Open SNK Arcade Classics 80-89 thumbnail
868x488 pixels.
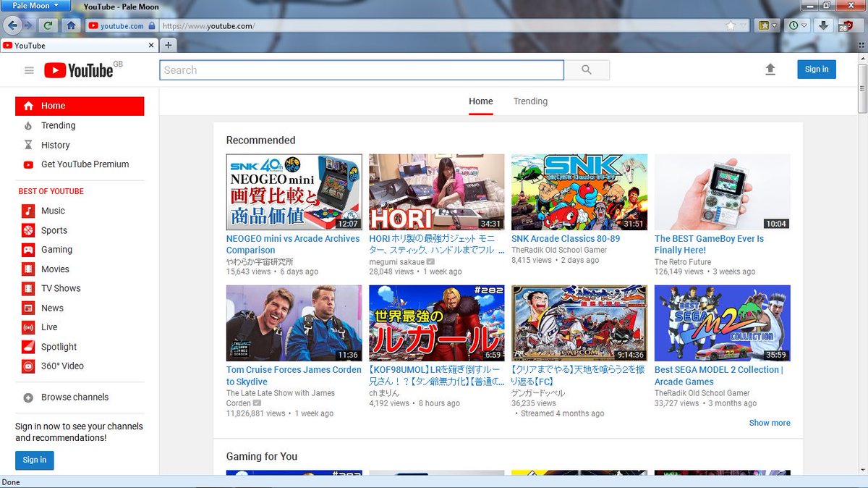(x=579, y=192)
